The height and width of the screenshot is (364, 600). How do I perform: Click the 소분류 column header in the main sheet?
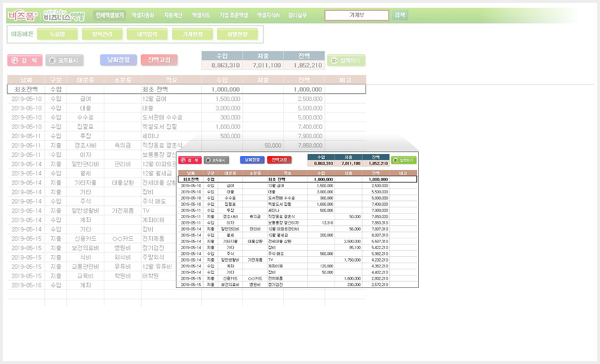pyautogui.click(x=122, y=80)
